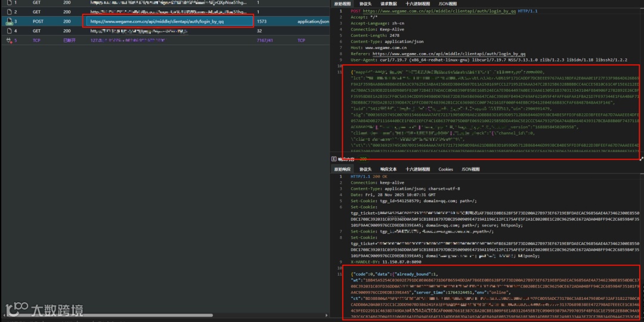Viewport: 644px width, 322px height.
Task: Open the response 协议头 tab
Action: (365, 169)
